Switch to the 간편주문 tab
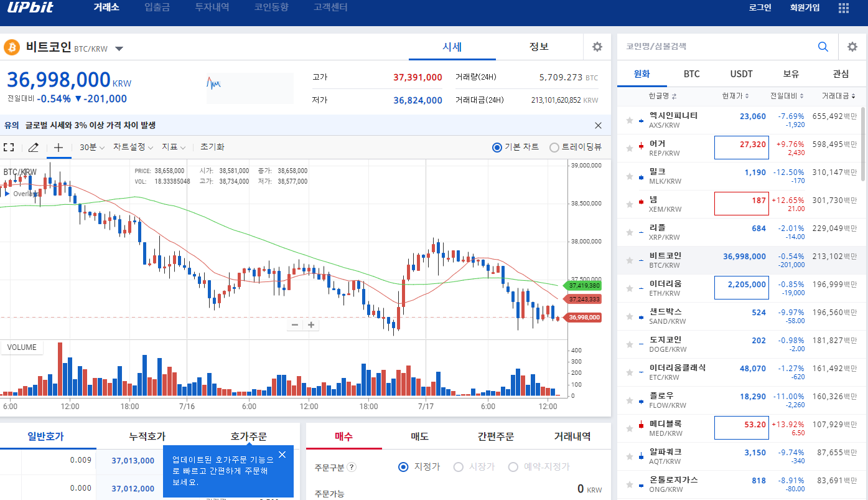868x500 pixels. (x=496, y=436)
